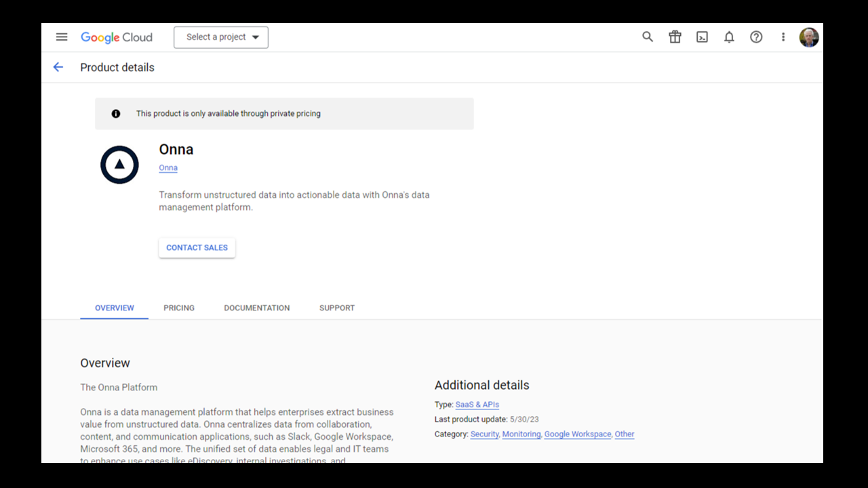
Task: Open the Security category link
Action: [x=485, y=434]
